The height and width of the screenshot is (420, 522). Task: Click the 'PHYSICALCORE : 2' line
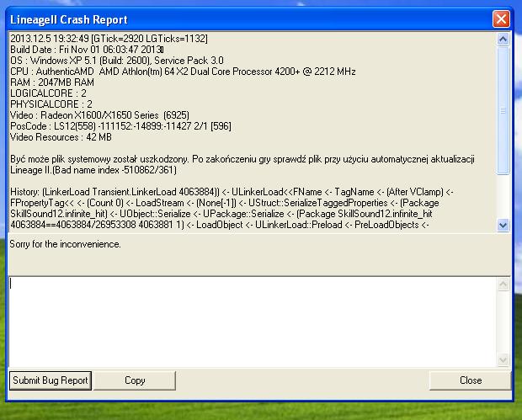coord(51,104)
